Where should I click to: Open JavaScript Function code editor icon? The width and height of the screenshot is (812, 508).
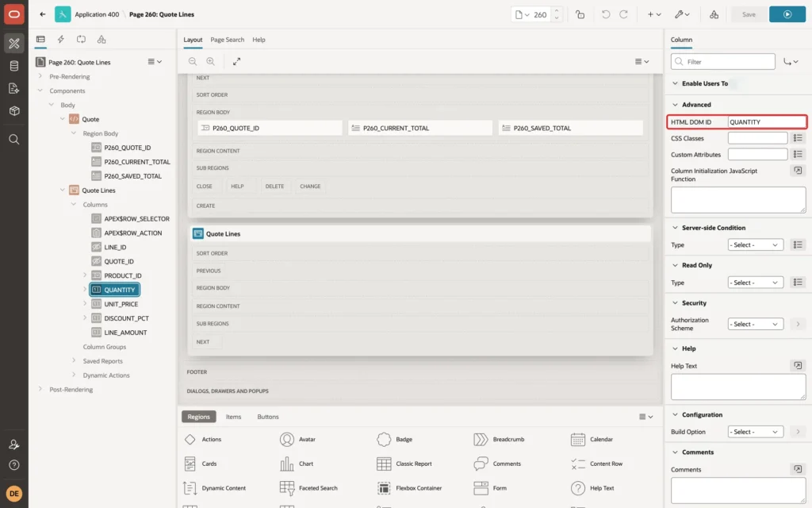click(x=798, y=171)
